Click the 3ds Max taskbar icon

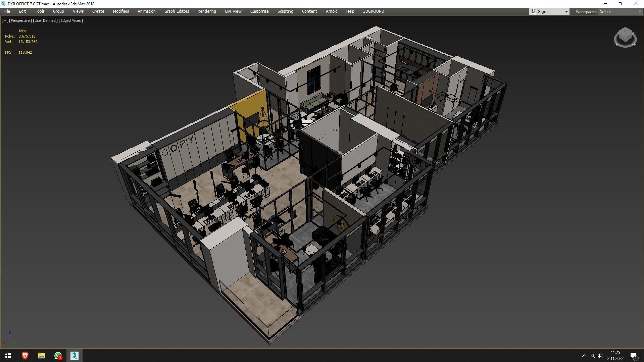75,356
